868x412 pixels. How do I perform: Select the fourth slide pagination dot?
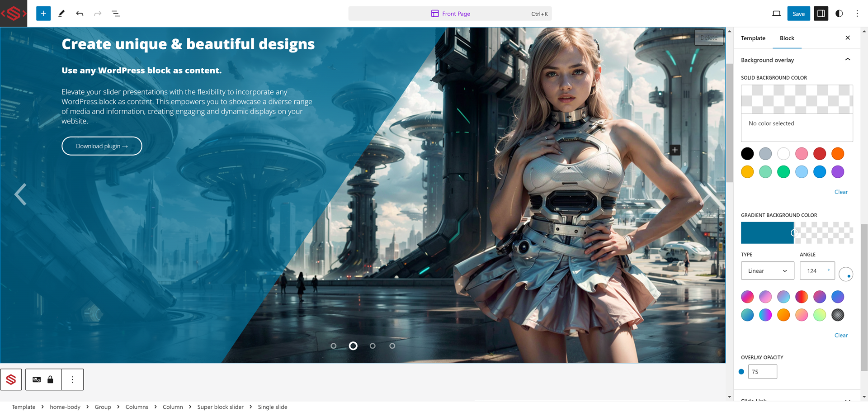392,346
